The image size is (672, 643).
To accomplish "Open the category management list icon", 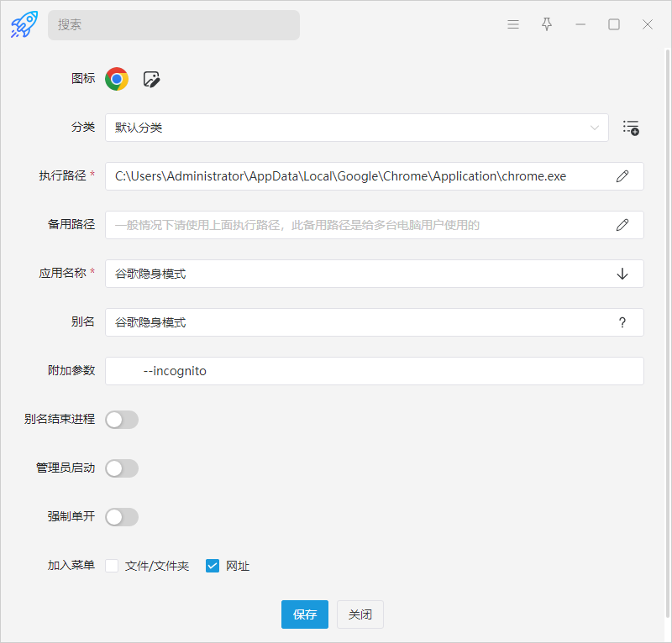I will click(x=631, y=128).
